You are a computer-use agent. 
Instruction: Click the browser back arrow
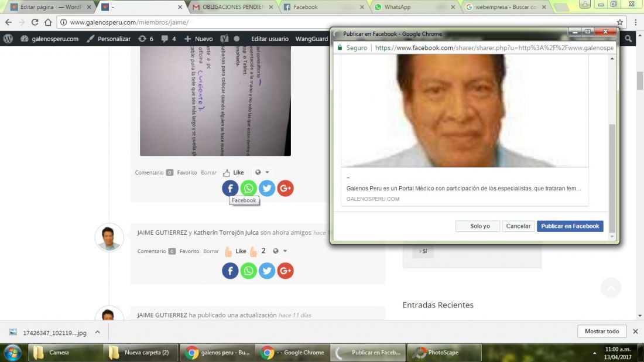click(x=9, y=22)
